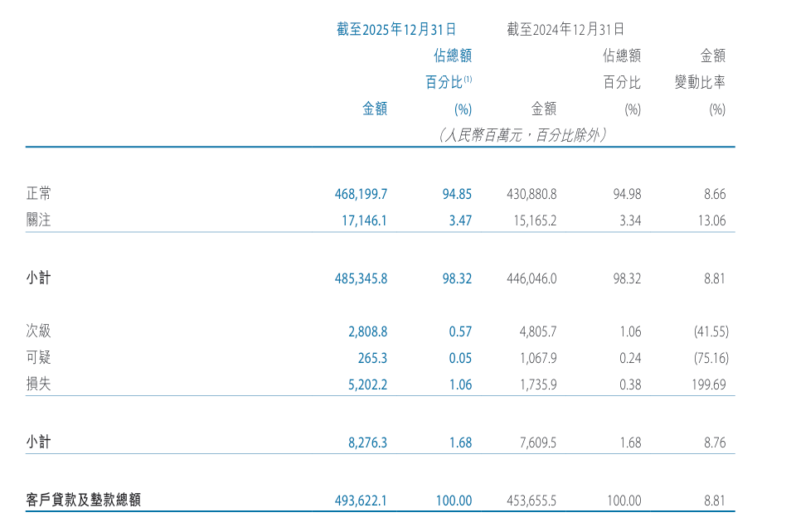This screenshot has height=532, width=791.
Task: Click the 次級 row label
Action: click(38, 331)
